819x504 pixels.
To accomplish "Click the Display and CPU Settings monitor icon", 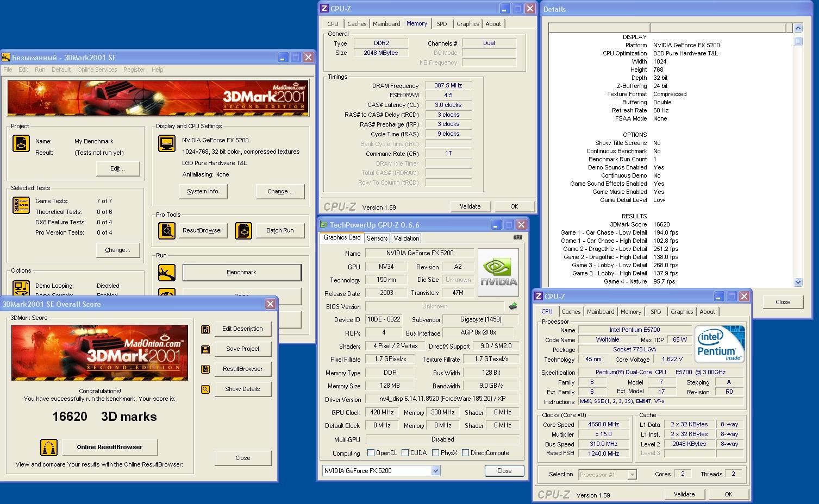I will [166, 144].
